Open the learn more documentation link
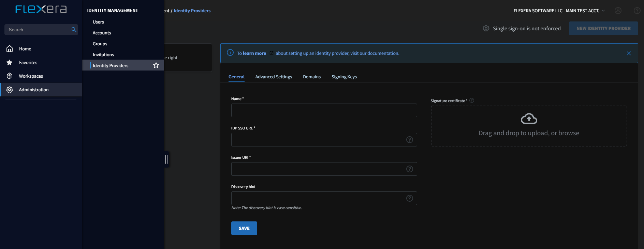The height and width of the screenshot is (249, 644). tap(254, 53)
